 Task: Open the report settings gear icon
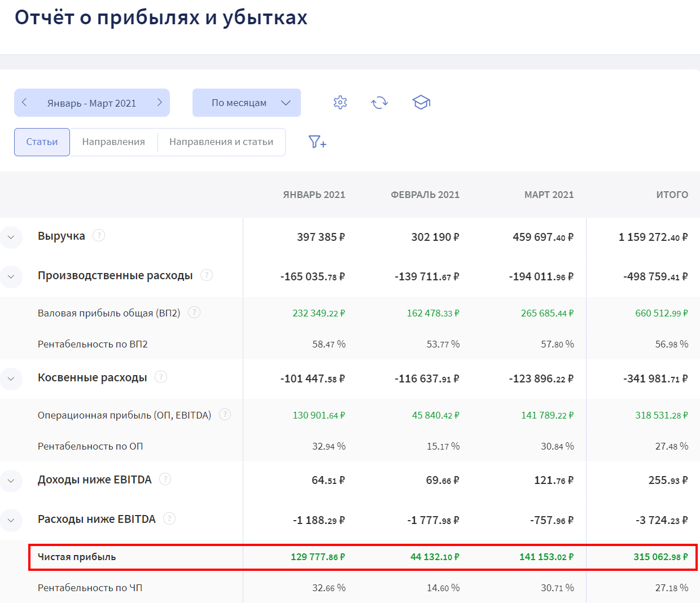point(340,103)
